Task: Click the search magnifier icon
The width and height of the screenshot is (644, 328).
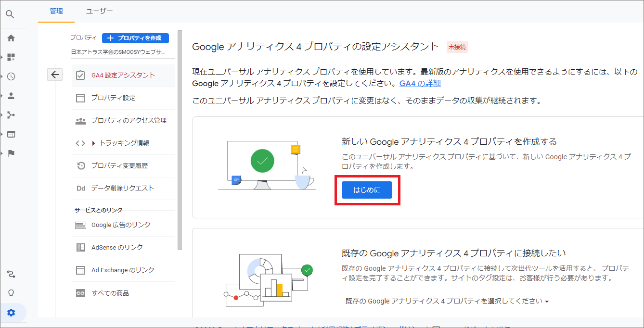Action: point(10,14)
